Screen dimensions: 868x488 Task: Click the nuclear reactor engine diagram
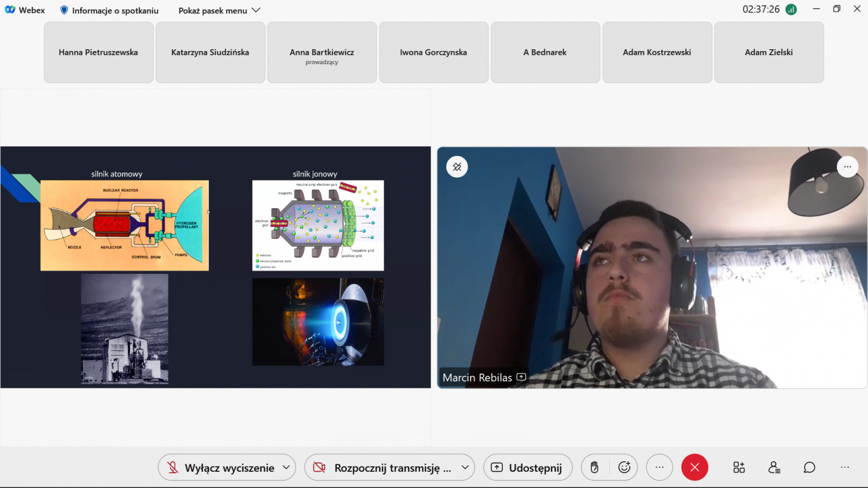pos(124,226)
